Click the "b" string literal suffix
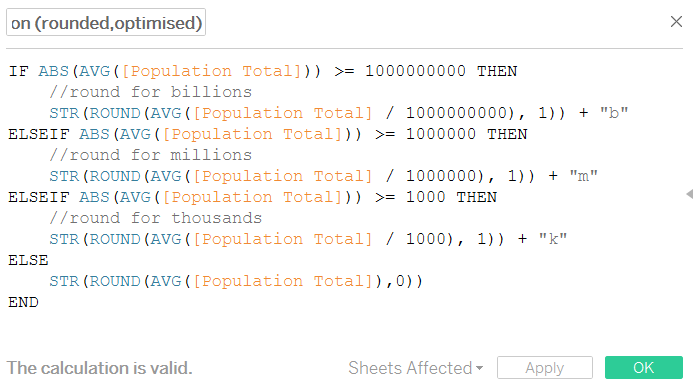 614,113
